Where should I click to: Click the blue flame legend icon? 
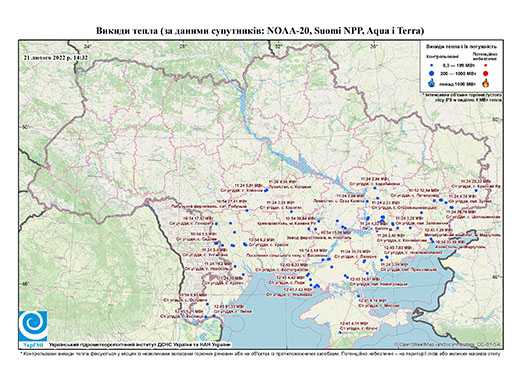click(x=432, y=83)
